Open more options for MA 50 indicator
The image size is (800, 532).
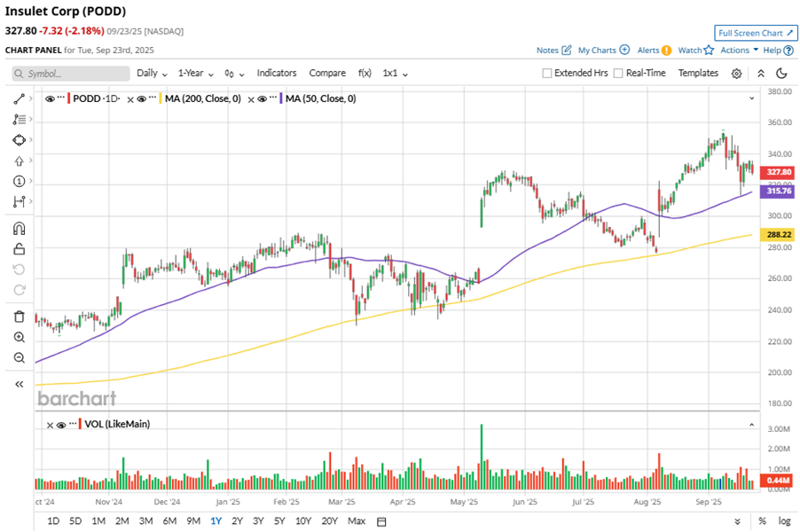pyautogui.click(x=273, y=97)
